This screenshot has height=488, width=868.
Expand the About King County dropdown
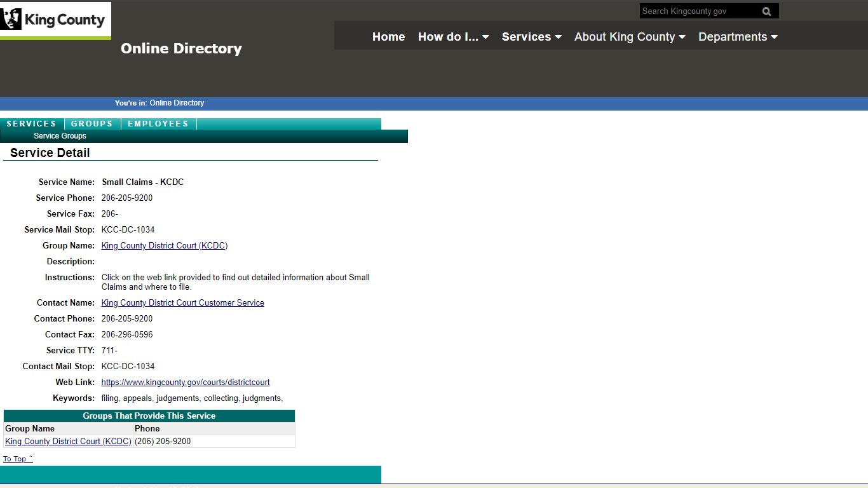[x=630, y=37]
